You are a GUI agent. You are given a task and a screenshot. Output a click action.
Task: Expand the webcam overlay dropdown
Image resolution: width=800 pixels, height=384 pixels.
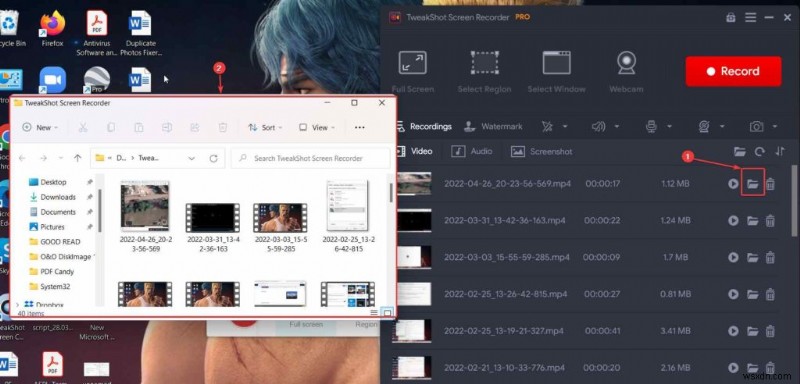coord(722,126)
